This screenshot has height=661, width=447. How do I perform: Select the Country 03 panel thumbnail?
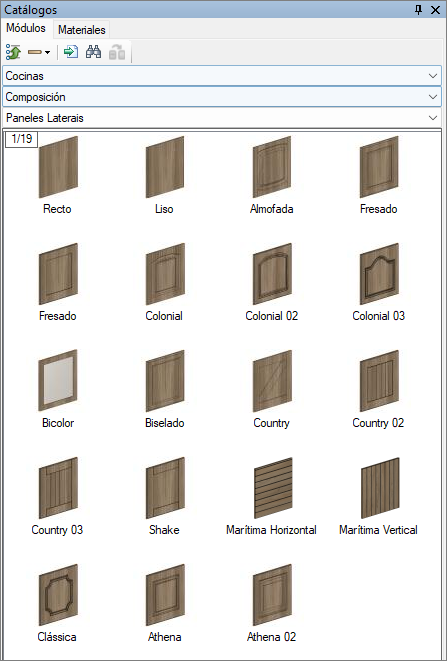[x=58, y=488]
